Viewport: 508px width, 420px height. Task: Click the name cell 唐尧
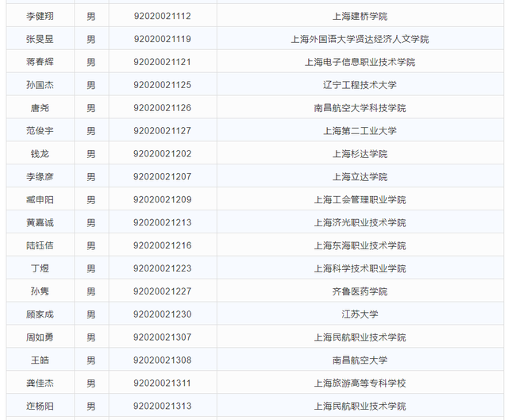tap(40, 108)
